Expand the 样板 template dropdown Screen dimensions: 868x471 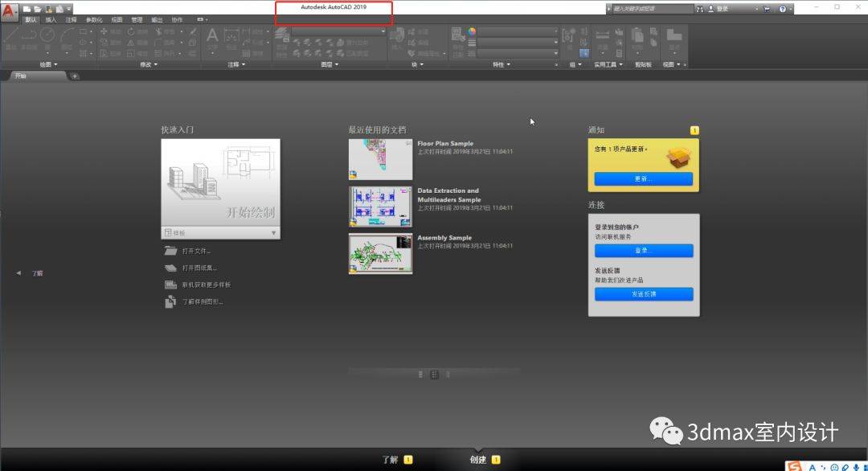[273, 233]
